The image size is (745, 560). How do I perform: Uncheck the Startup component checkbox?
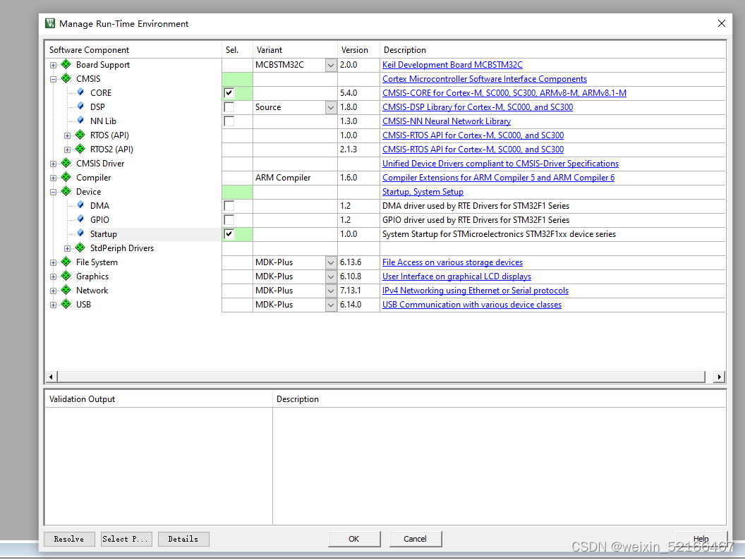[229, 233]
